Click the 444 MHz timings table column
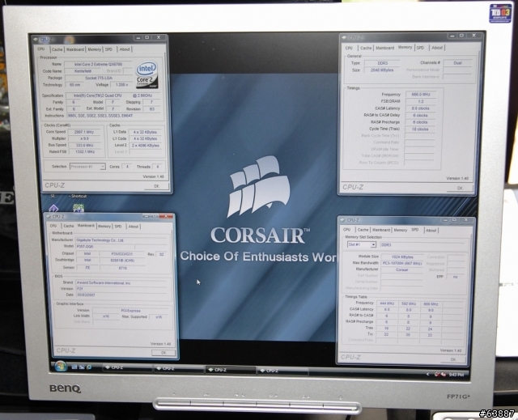The image size is (518, 420). coord(387,303)
